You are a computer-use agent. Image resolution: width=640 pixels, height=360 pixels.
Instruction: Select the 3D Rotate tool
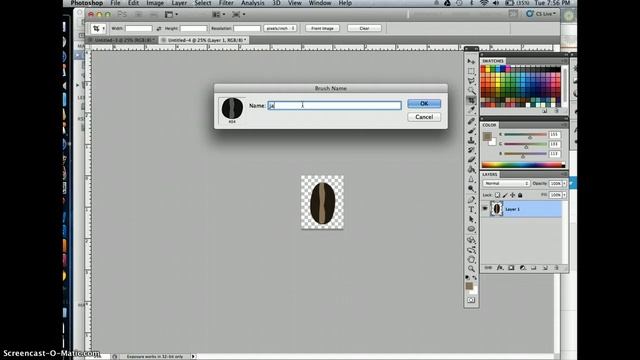471,240
